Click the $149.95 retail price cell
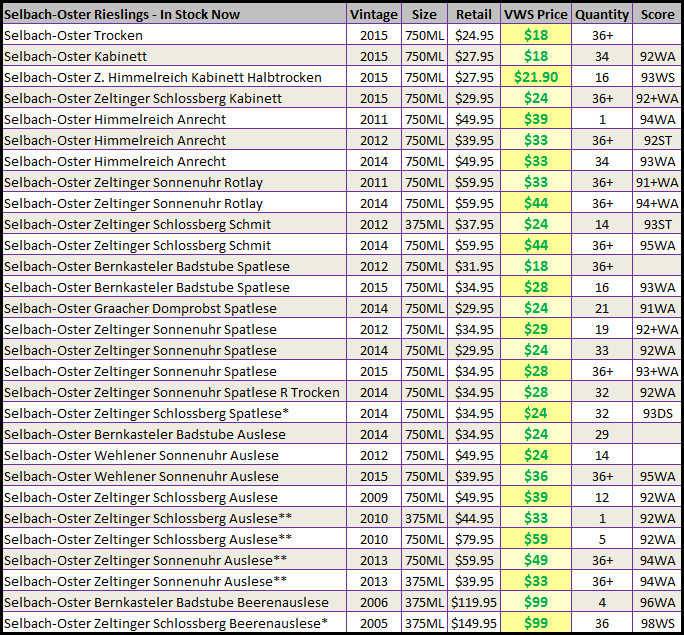The image size is (684, 635). [474, 623]
